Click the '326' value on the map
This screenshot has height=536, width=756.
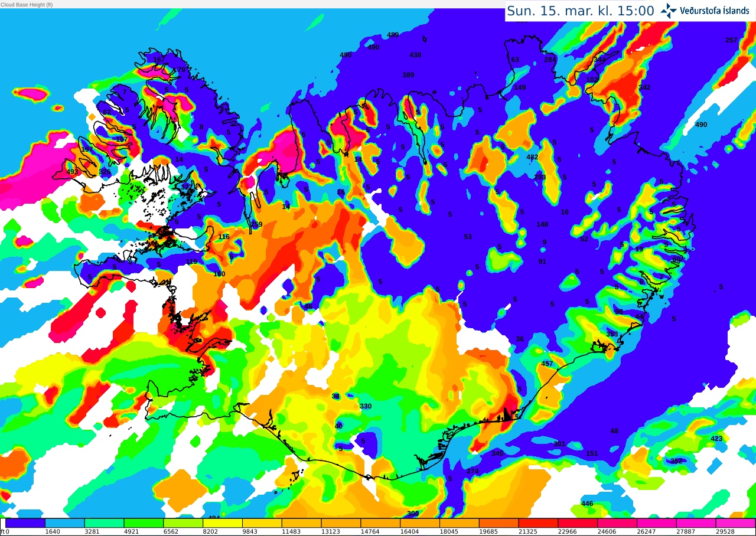[x=105, y=172]
